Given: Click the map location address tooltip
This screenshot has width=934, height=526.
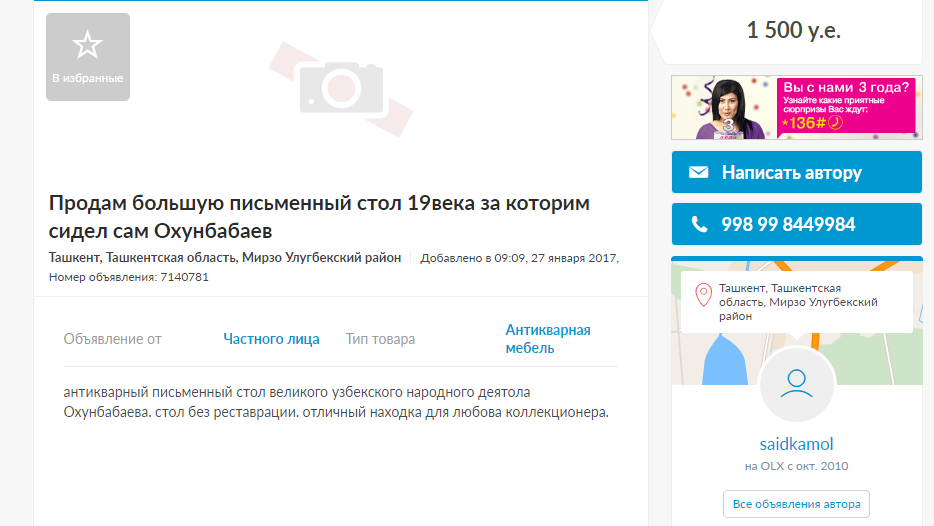Looking at the screenshot, I should 798,302.
